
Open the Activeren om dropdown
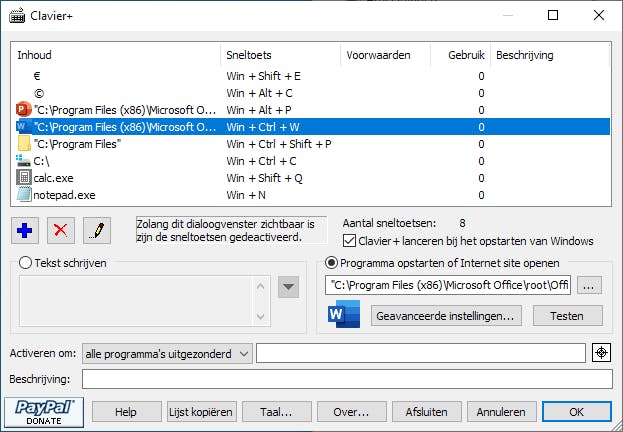(x=167, y=353)
